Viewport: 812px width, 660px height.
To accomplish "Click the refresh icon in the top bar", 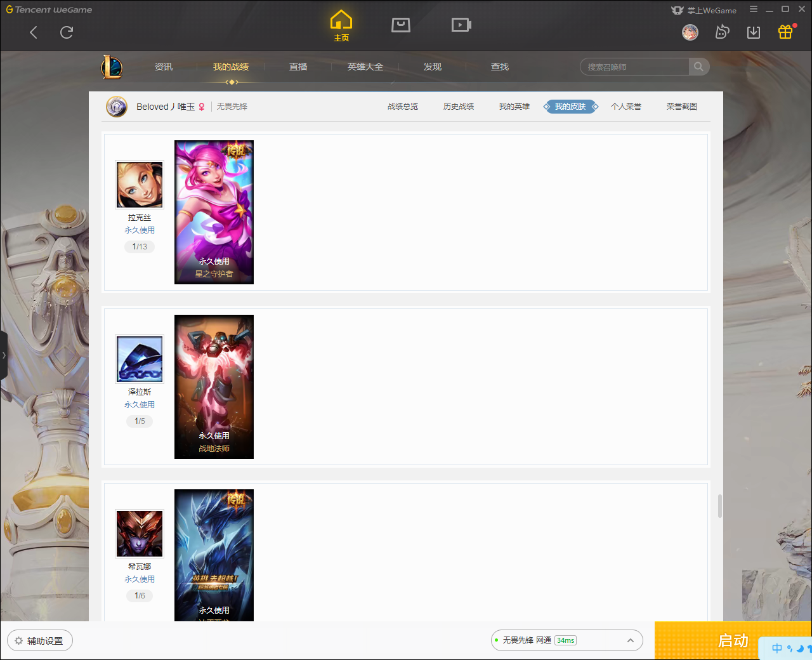I will (x=67, y=32).
